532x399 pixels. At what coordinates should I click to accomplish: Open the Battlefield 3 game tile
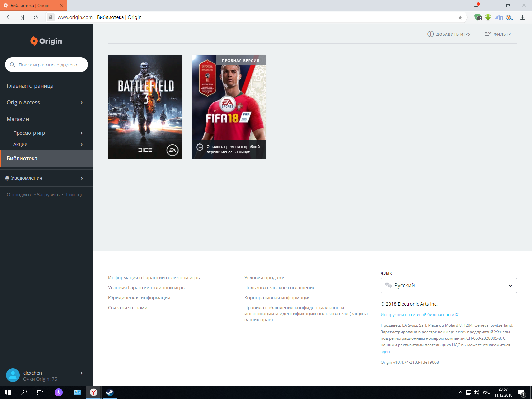pos(145,107)
